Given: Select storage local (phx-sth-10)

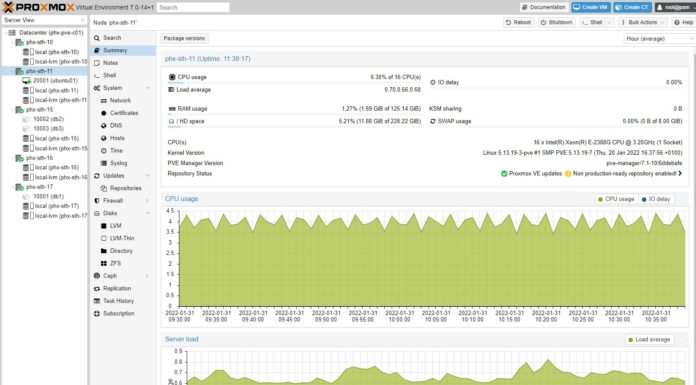Looking at the screenshot, I should (56, 52).
